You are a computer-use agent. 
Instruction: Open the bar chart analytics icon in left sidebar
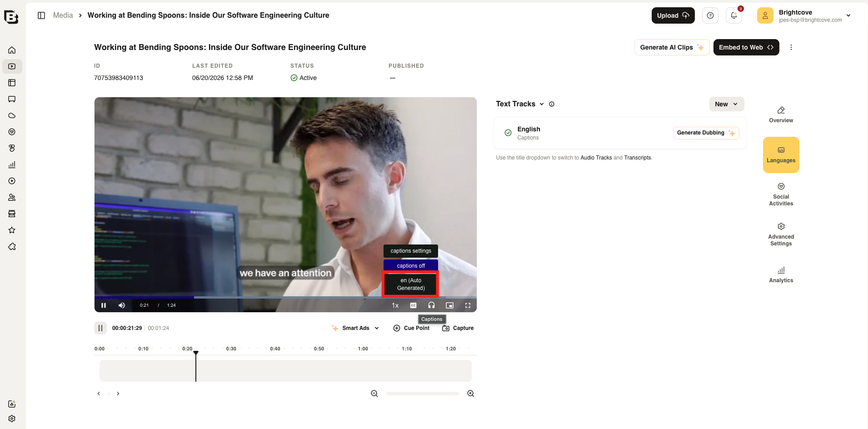pyautogui.click(x=12, y=165)
